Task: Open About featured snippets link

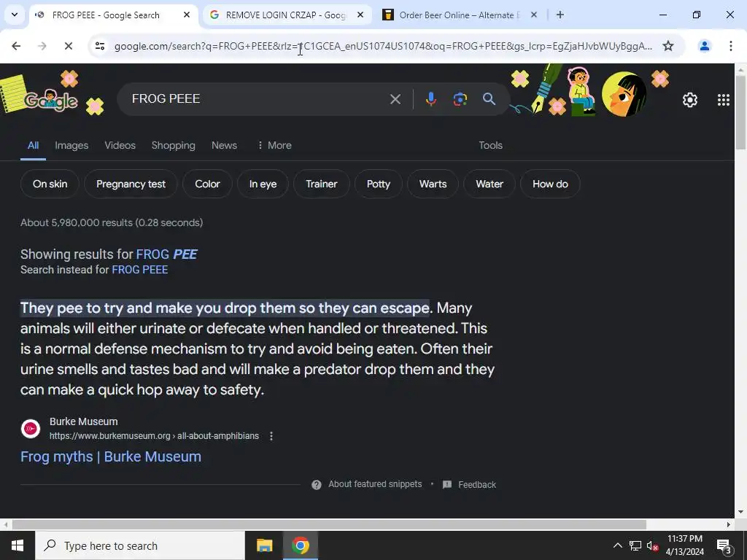Action: 375,484
